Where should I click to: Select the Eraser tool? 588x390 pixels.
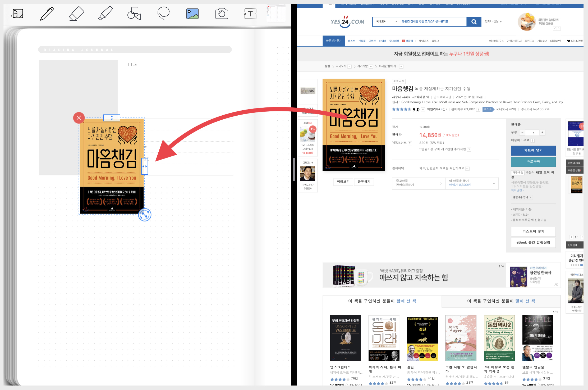(x=76, y=14)
